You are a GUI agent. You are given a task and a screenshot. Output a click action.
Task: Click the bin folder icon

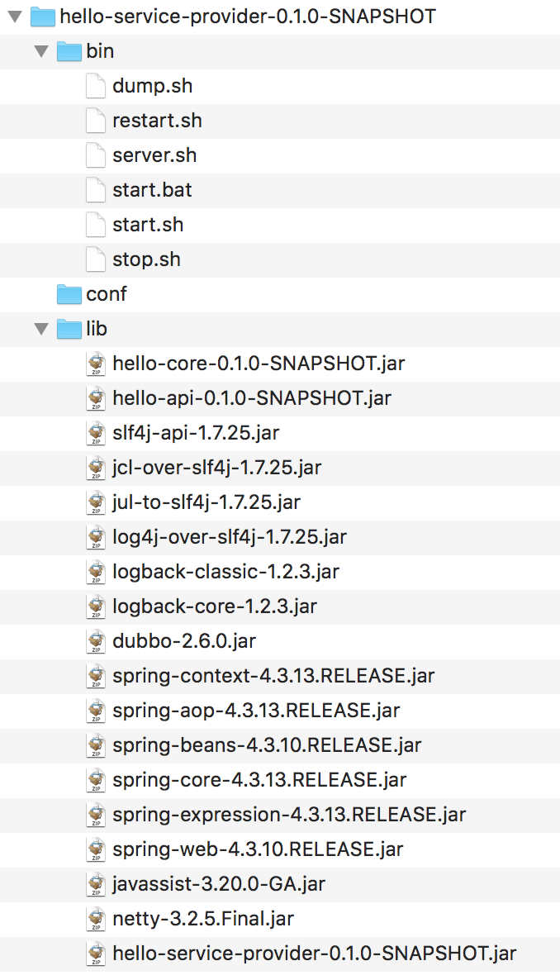69,51
